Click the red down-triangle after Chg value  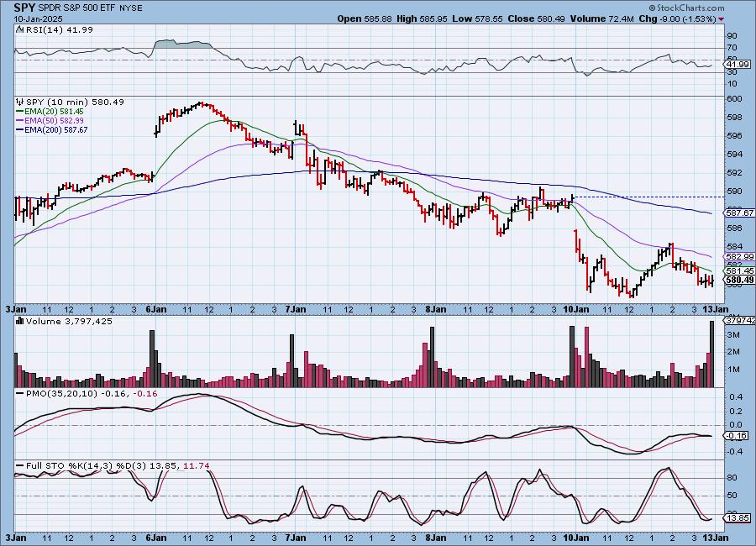click(721, 18)
